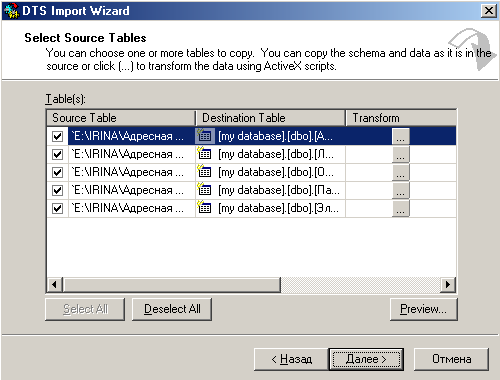The width and height of the screenshot is (500, 380).
Task: Click destination table icon for [A... row
Action: pyautogui.click(x=205, y=136)
